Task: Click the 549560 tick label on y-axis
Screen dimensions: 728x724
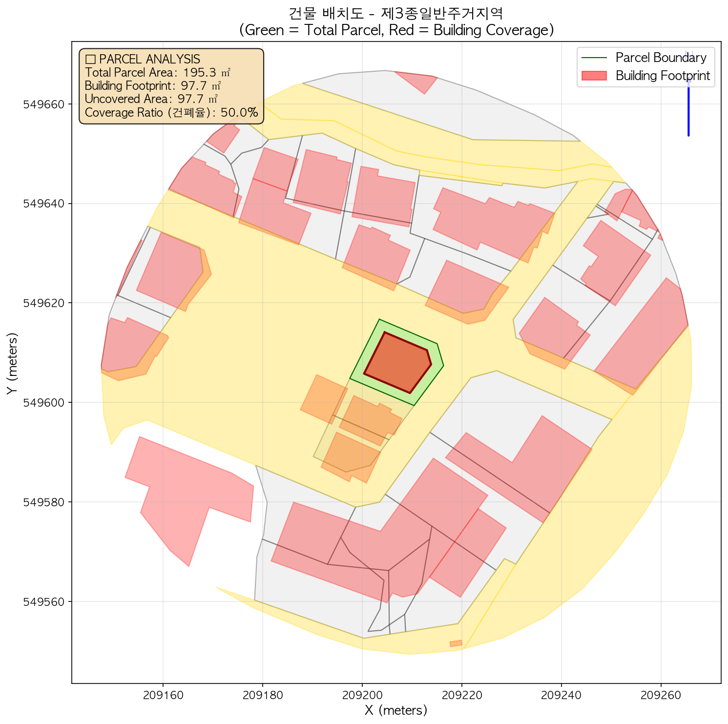Action: (44, 602)
